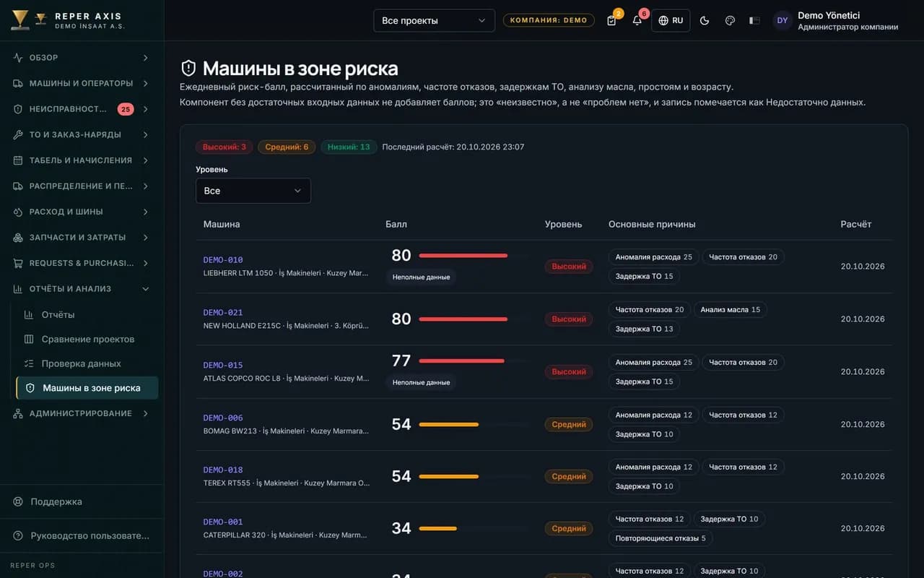
Task: Filter by Высокий: 3 badge
Action: pyautogui.click(x=224, y=147)
